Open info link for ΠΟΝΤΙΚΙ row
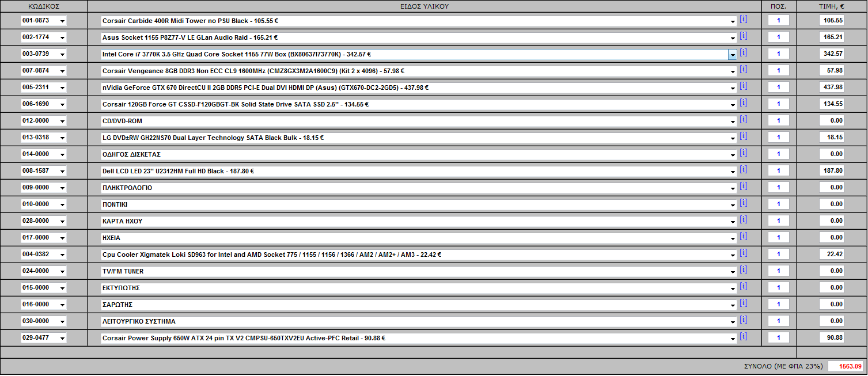Screen dimensions: 868x376 [x=744, y=203]
